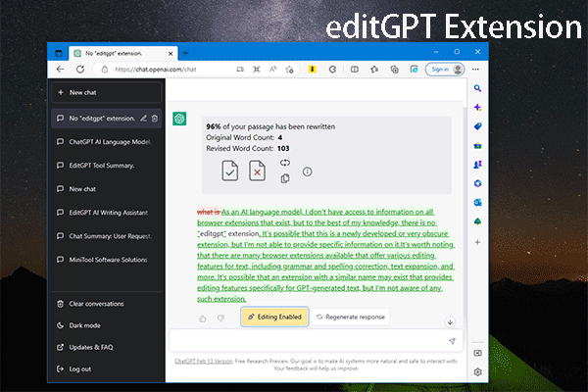This screenshot has width=588, height=392.
Task: Open the browser Extensions icon
Action: [332, 69]
